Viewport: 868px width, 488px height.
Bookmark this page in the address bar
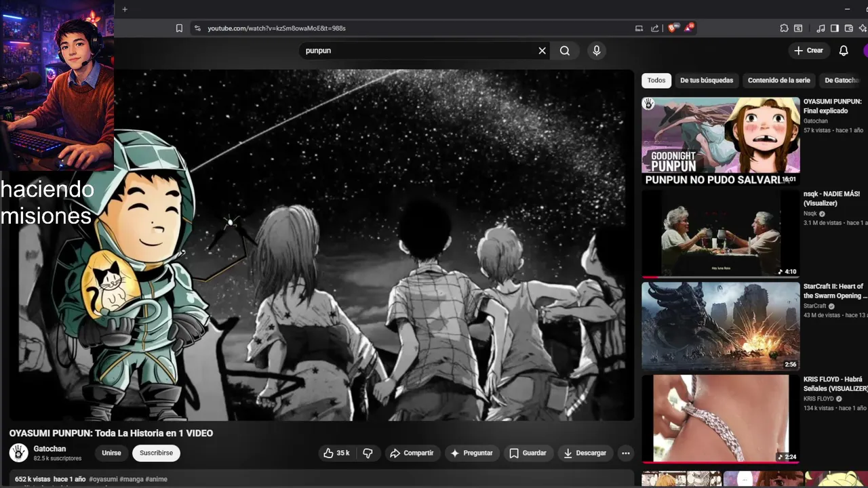click(179, 28)
